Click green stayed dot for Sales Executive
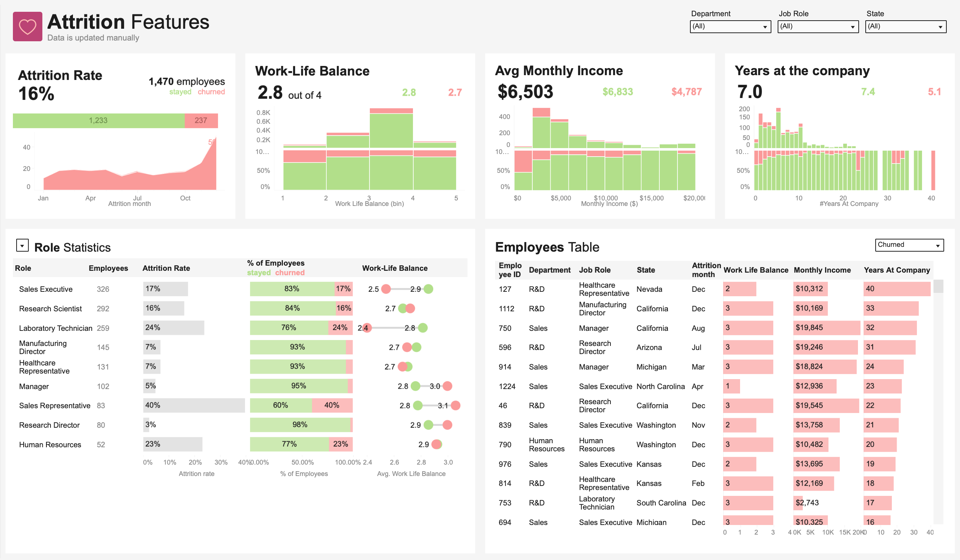 (x=428, y=289)
